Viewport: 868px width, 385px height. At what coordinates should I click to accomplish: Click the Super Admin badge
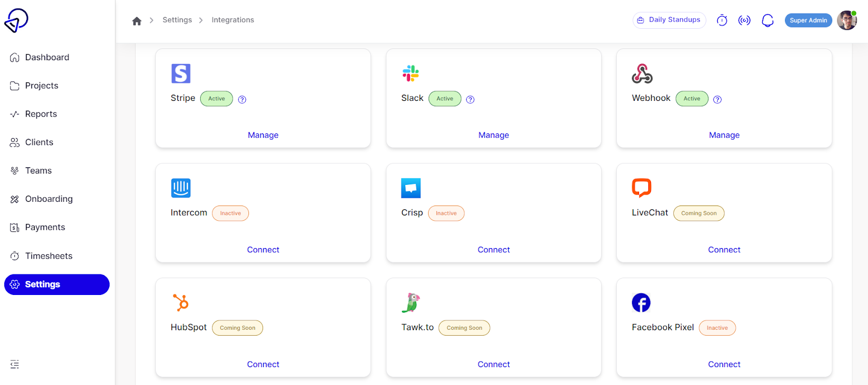pos(808,21)
